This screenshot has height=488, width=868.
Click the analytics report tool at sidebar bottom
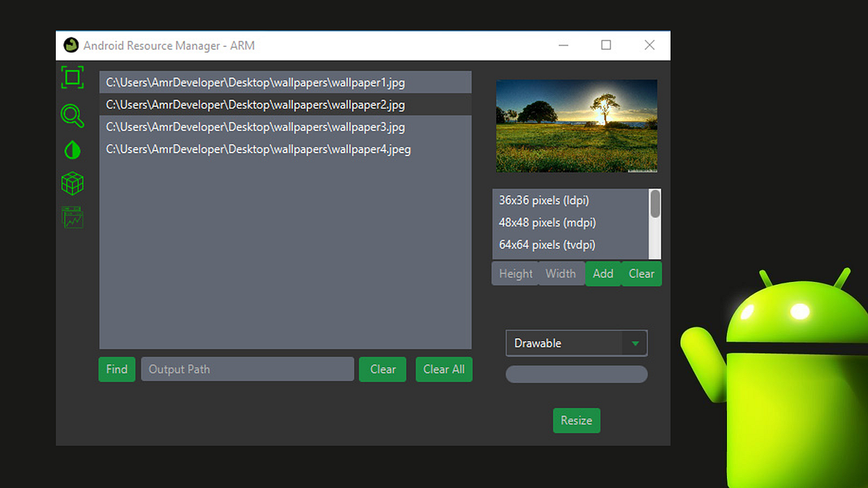coord(72,217)
